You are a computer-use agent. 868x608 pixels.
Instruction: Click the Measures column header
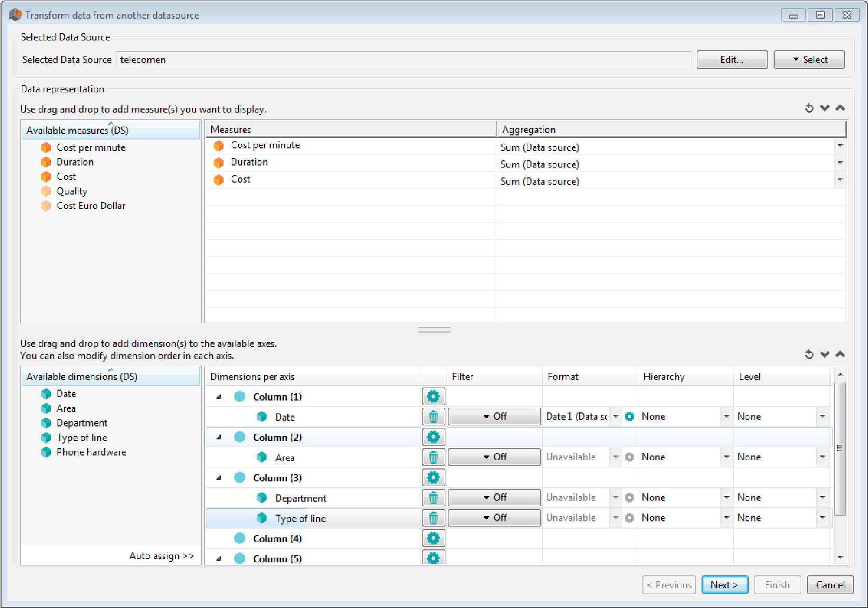coord(351,129)
